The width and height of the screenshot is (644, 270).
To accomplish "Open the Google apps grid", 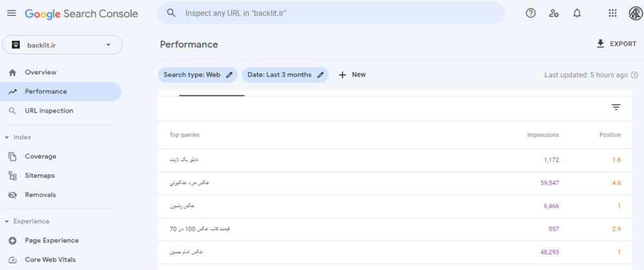I will [612, 13].
